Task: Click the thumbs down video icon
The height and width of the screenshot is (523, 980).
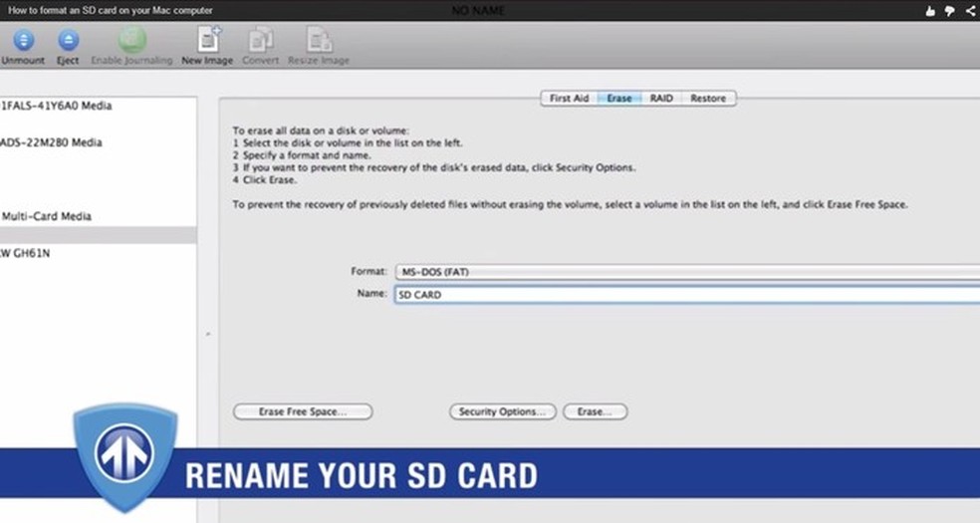Action: (949, 11)
